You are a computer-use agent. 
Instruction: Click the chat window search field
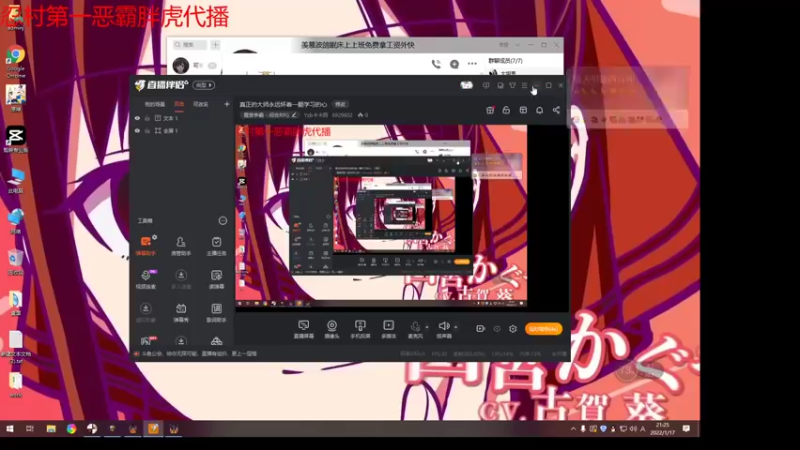click(190, 45)
